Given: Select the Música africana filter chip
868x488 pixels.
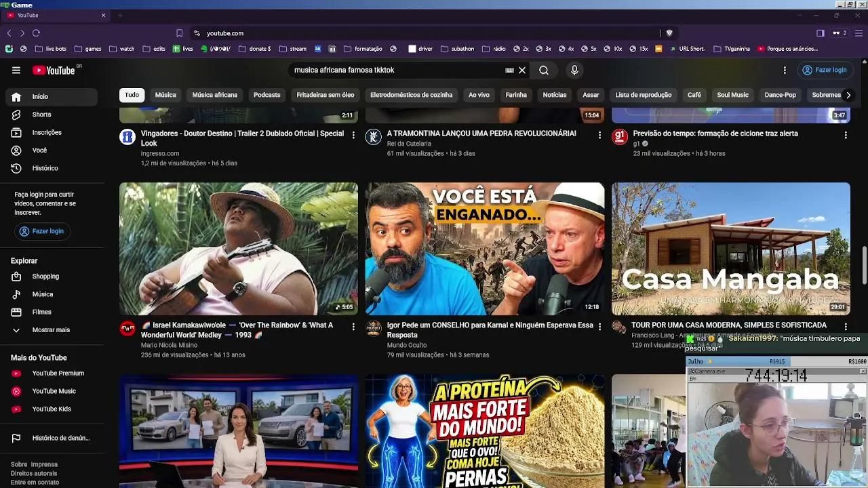Looking at the screenshot, I should (215, 95).
